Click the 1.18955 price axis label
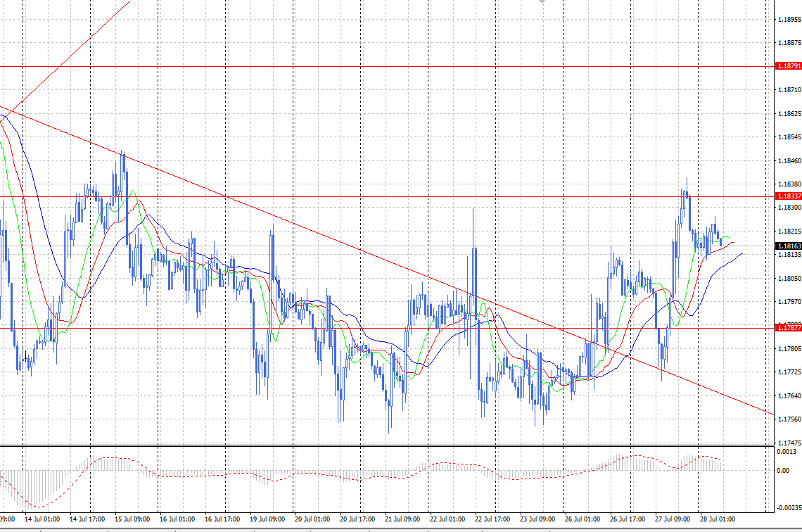The image size is (802, 532). point(789,20)
